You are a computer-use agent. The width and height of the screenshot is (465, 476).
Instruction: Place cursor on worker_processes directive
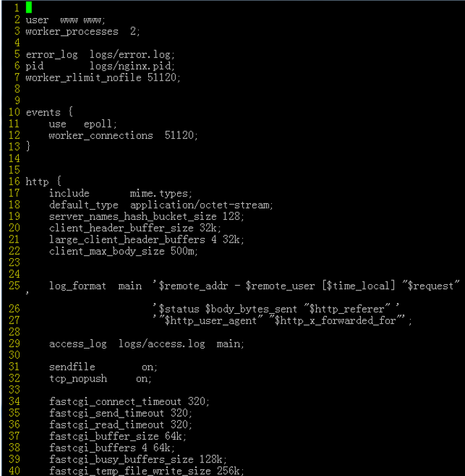[x=72, y=32]
